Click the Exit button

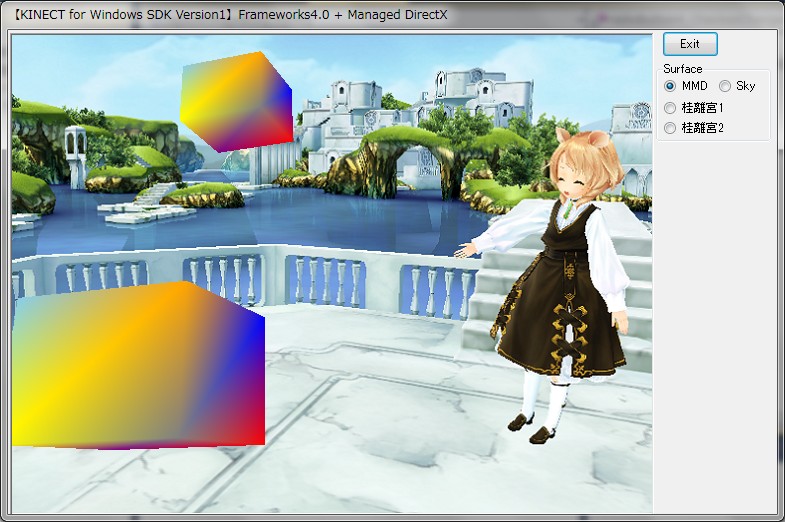point(690,44)
